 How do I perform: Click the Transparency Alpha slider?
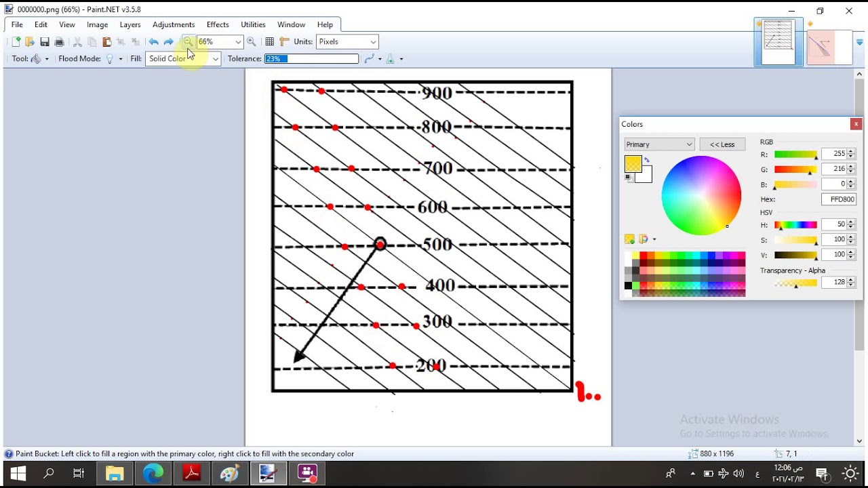pos(796,283)
